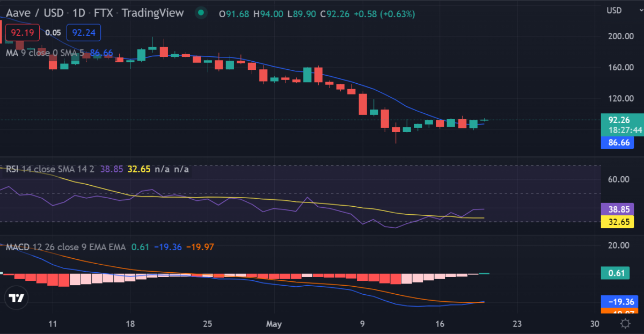Click the blue 92.24 buy button
The height and width of the screenshot is (334, 644).
point(84,33)
